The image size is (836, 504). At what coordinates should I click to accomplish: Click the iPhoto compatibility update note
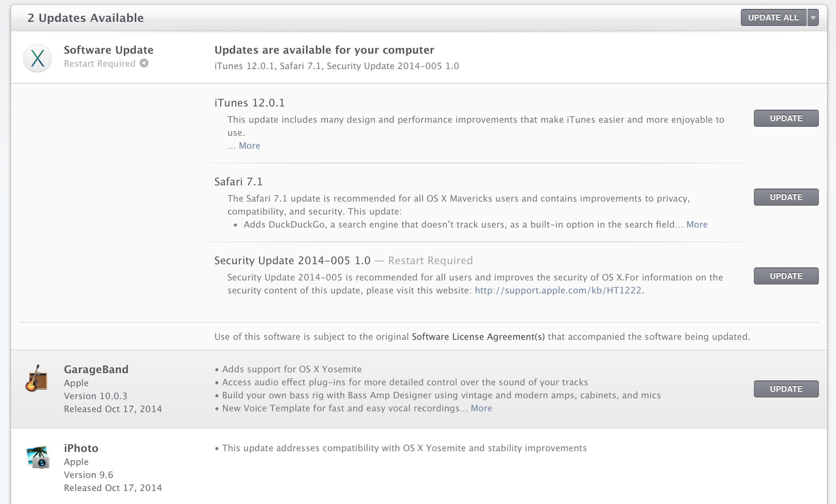(x=401, y=448)
